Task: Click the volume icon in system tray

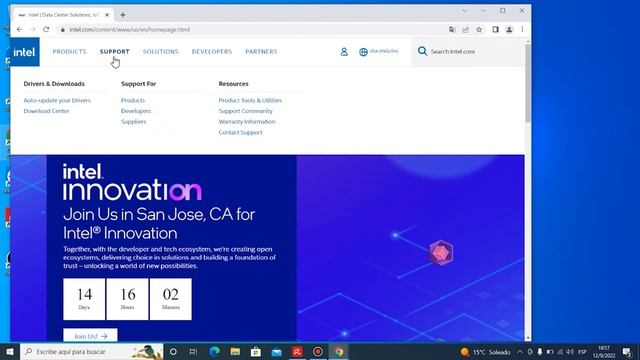Action: (570, 351)
